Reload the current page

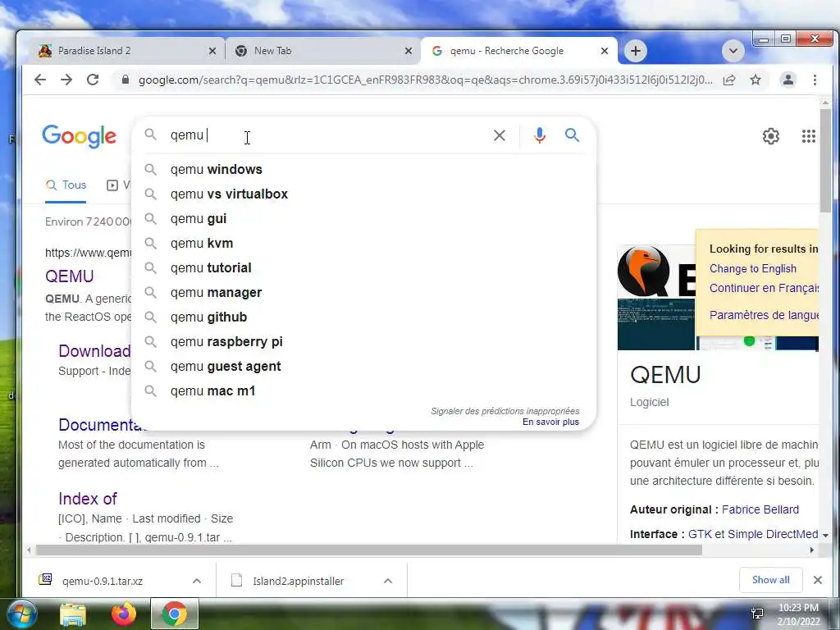pos(93,80)
